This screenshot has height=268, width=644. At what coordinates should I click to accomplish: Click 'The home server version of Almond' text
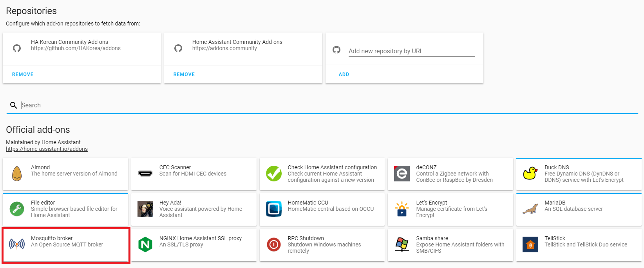point(74,174)
